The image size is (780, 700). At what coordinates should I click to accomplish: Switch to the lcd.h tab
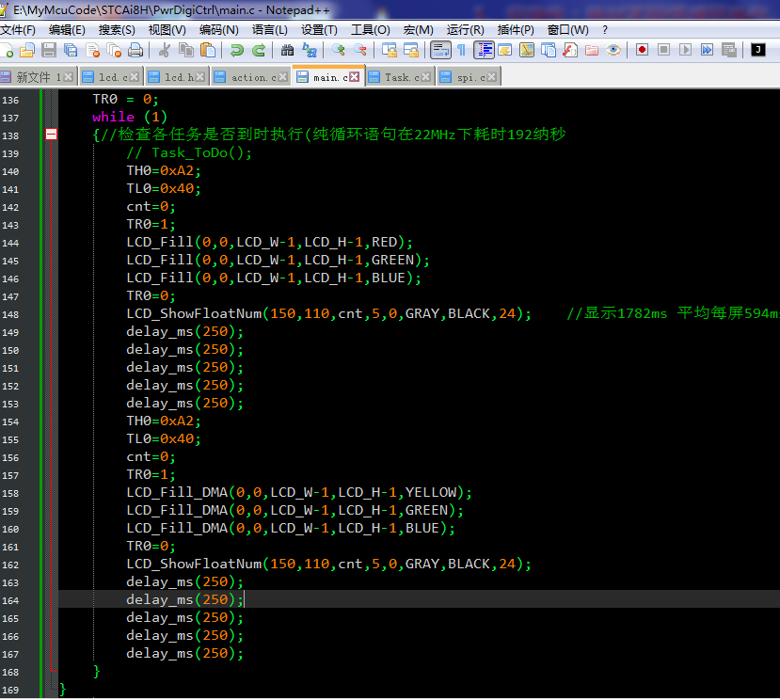point(179,77)
